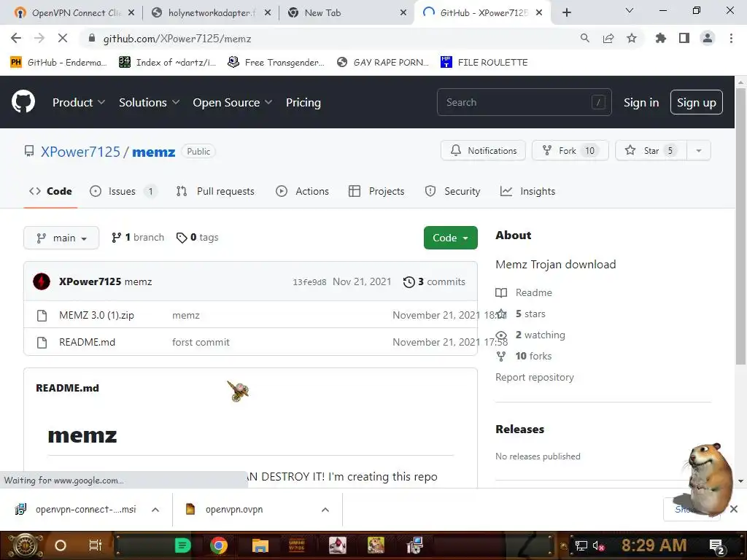747x560 pixels.
Task: Click the 0 tags link
Action: tap(197, 237)
